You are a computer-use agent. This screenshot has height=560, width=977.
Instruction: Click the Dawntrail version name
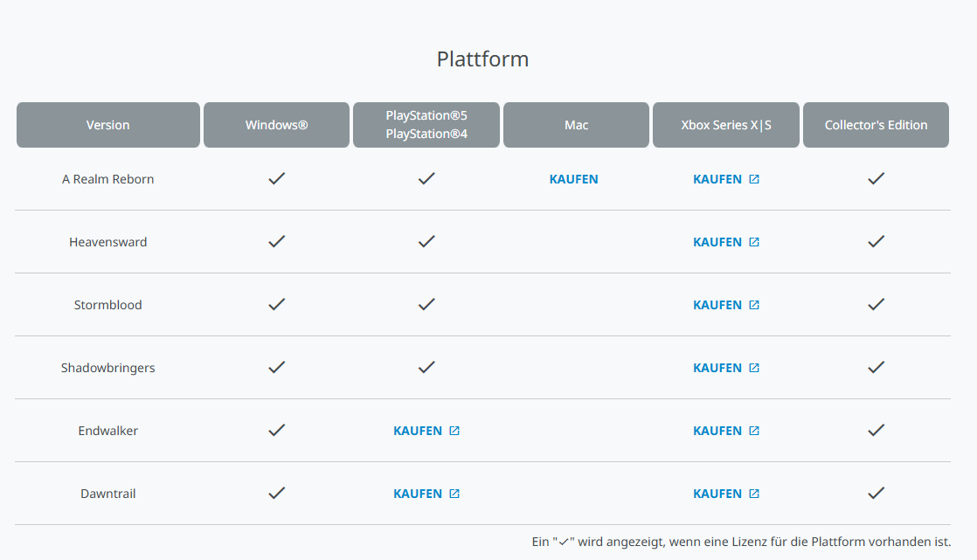pos(107,494)
